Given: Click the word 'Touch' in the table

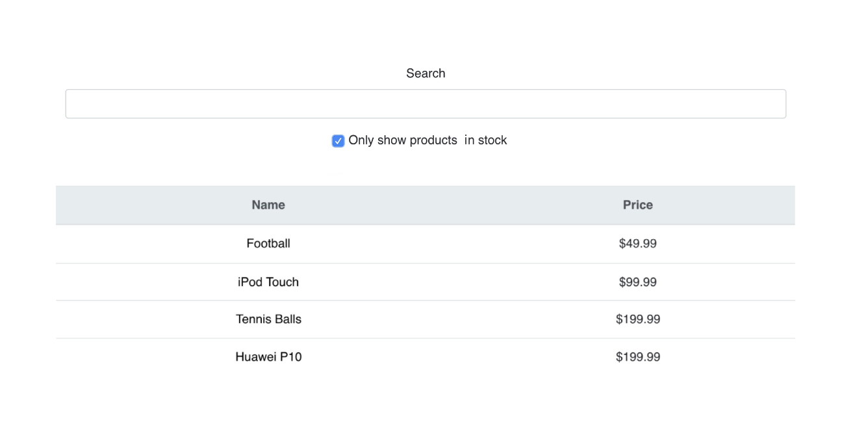Looking at the screenshot, I should [283, 282].
